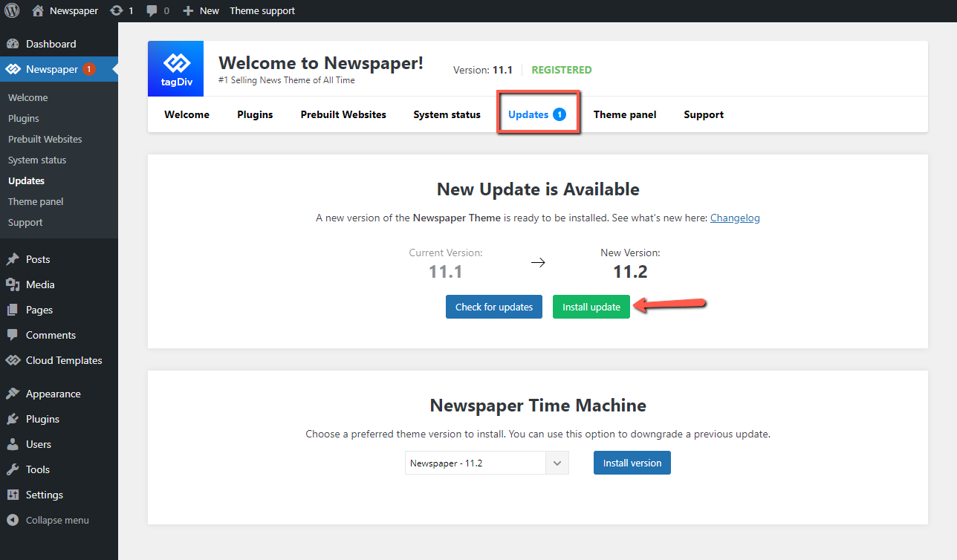The height and width of the screenshot is (560, 957).
Task: Click the Version: 11.1 header text
Action: (x=483, y=70)
